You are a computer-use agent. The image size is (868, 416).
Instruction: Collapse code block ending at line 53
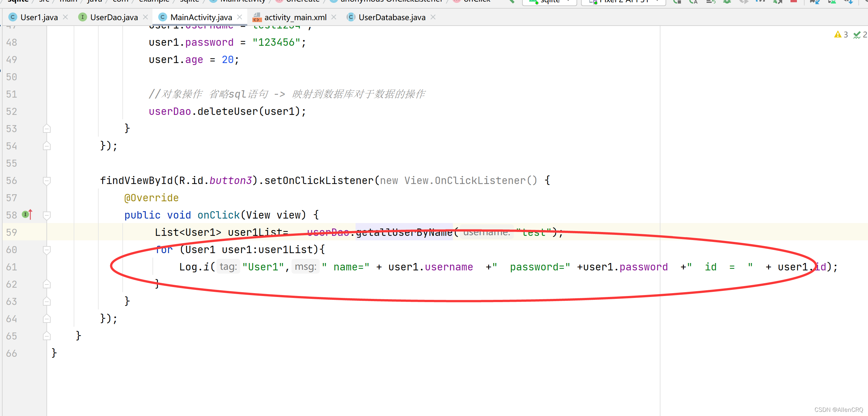click(47, 129)
